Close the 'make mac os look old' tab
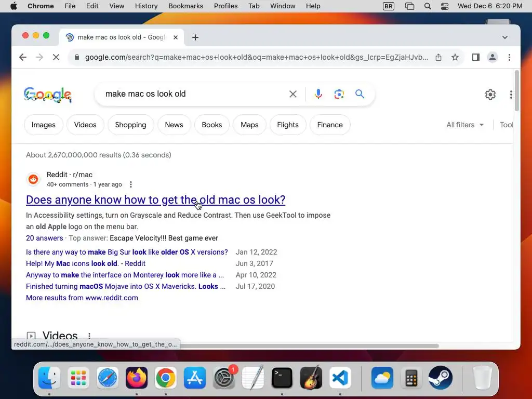 click(176, 37)
